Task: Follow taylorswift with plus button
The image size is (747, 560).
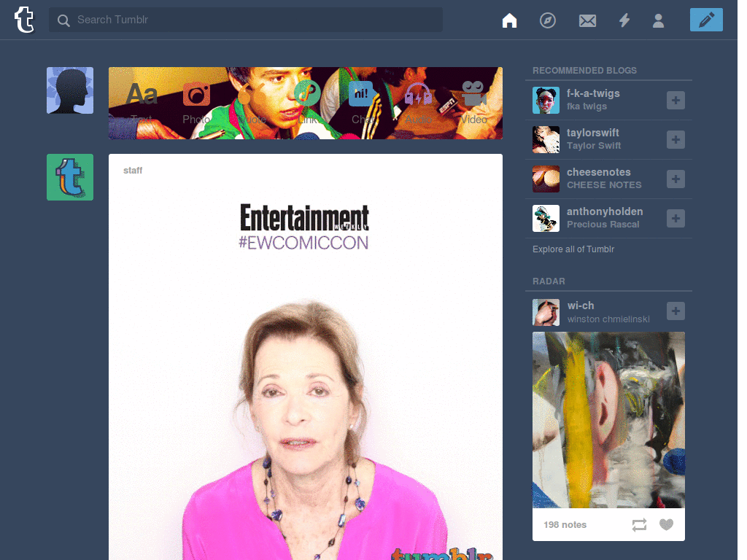Action: coord(676,139)
